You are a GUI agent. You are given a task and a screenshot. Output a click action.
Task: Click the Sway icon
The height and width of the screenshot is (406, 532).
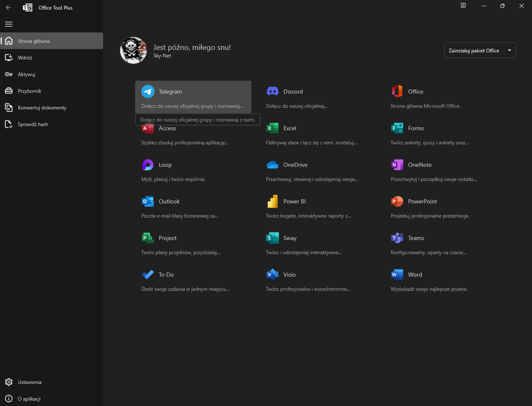click(x=273, y=238)
